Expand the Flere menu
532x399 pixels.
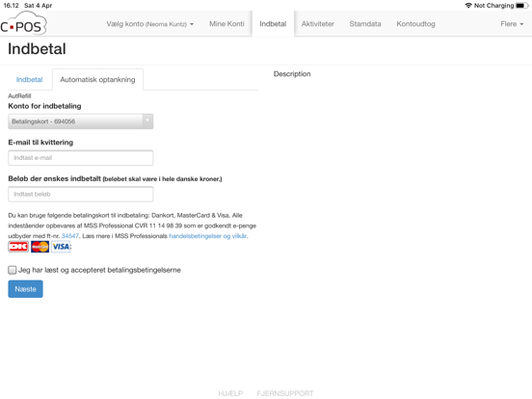pos(512,24)
